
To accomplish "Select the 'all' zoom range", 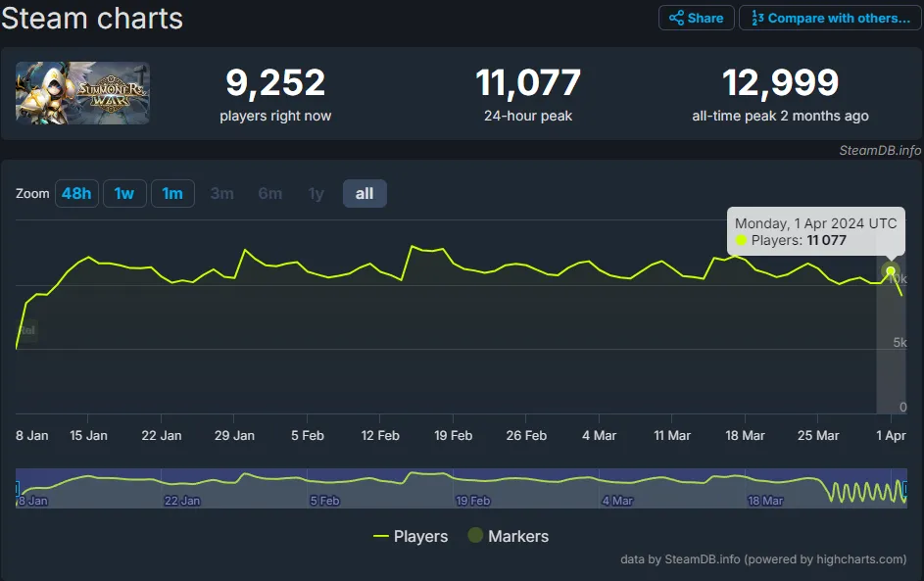I will tap(365, 193).
